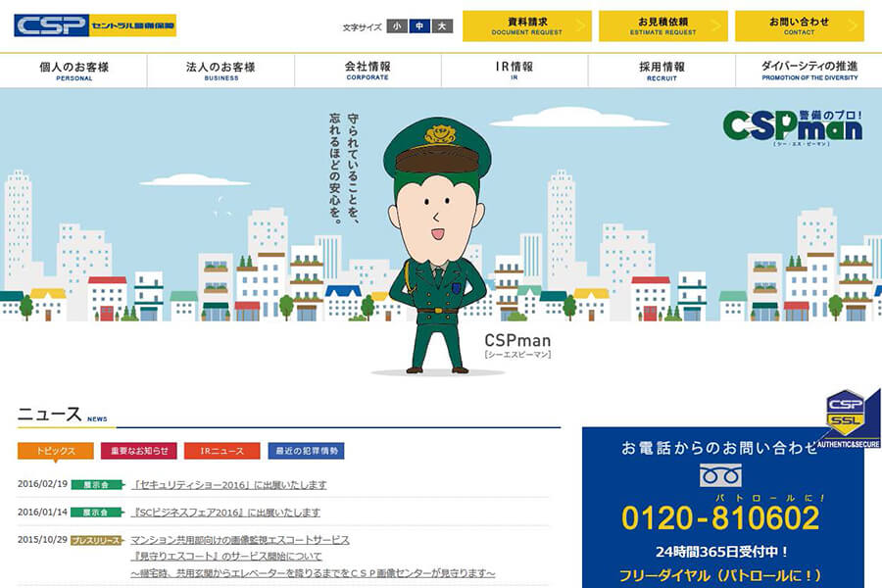Click the CSPman logo graphic
882x588 pixels.
point(792,127)
